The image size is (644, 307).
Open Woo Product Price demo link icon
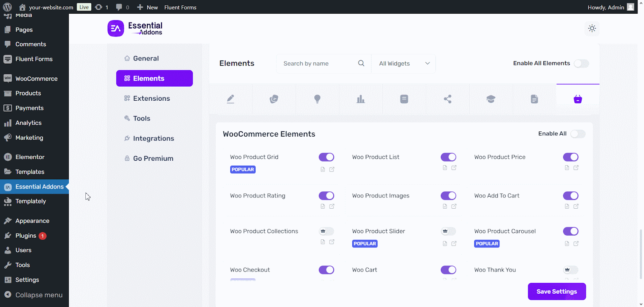[x=576, y=168]
